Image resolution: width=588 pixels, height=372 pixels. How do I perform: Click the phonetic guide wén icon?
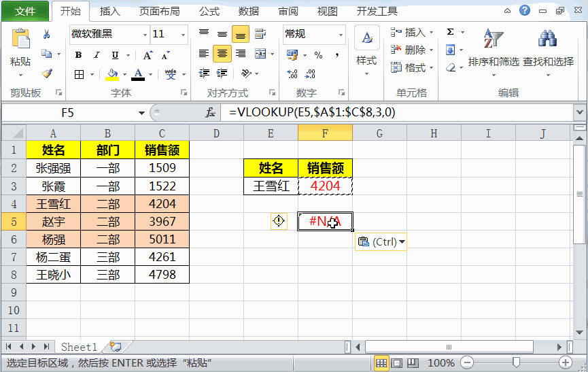tap(171, 74)
